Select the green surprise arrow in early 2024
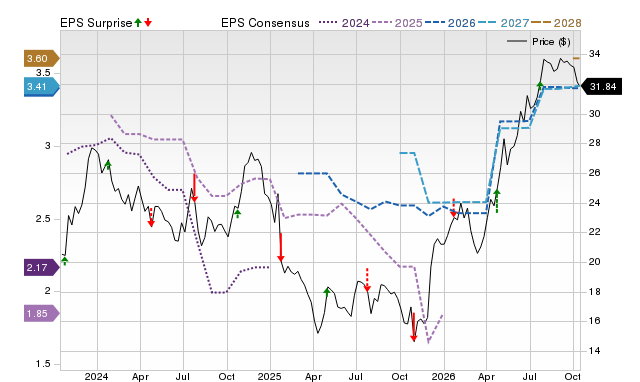The width and height of the screenshot is (640, 382). pyautogui.click(x=108, y=165)
